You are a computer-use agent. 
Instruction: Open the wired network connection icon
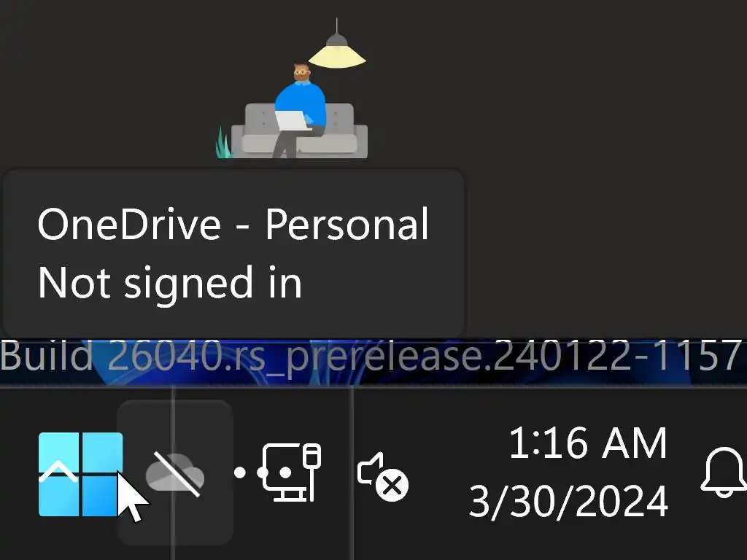point(291,472)
